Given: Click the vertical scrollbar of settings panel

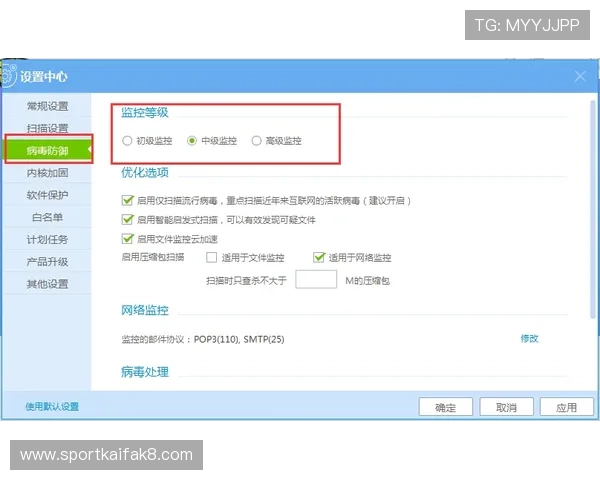Looking at the screenshot, I should (x=592, y=209).
